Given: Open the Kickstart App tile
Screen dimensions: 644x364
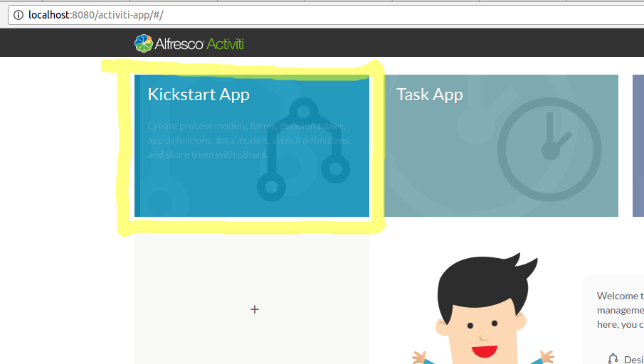Looking at the screenshot, I should click(x=252, y=146).
